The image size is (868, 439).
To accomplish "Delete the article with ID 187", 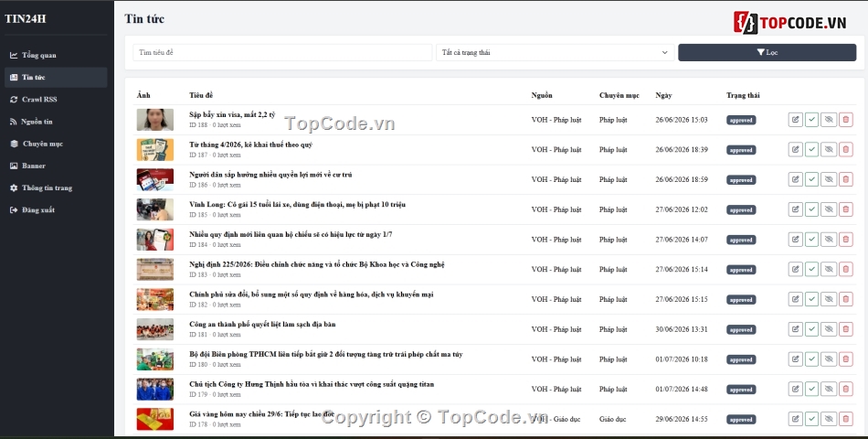I will [845, 150].
